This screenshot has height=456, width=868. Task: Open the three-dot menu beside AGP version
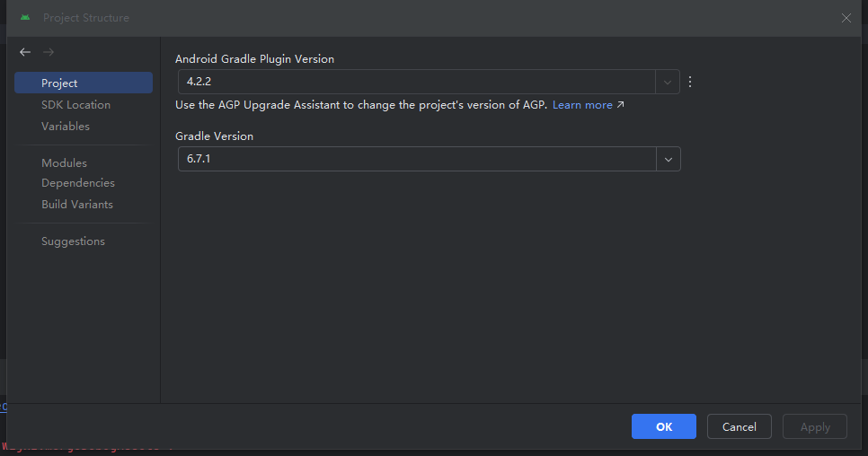click(x=690, y=82)
